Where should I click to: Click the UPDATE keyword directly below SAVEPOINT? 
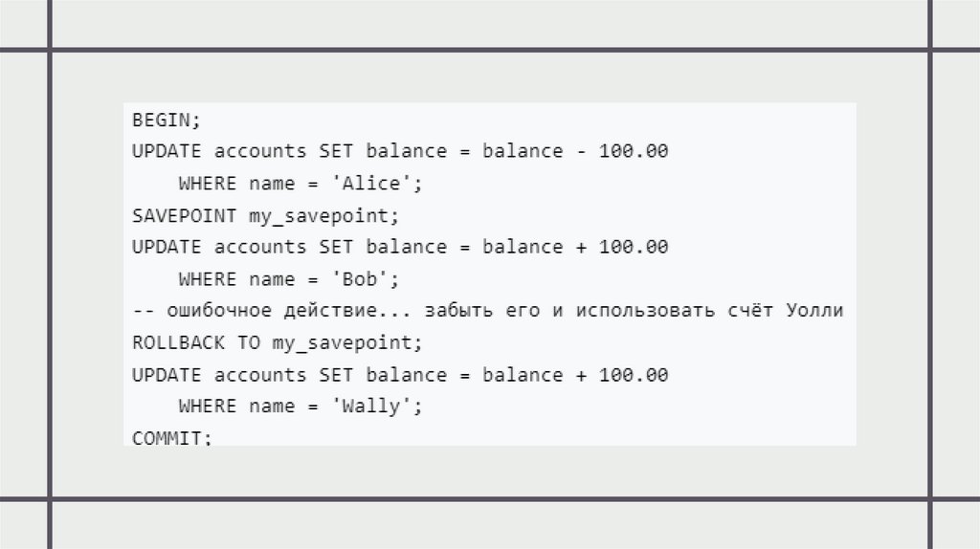click(x=167, y=247)
